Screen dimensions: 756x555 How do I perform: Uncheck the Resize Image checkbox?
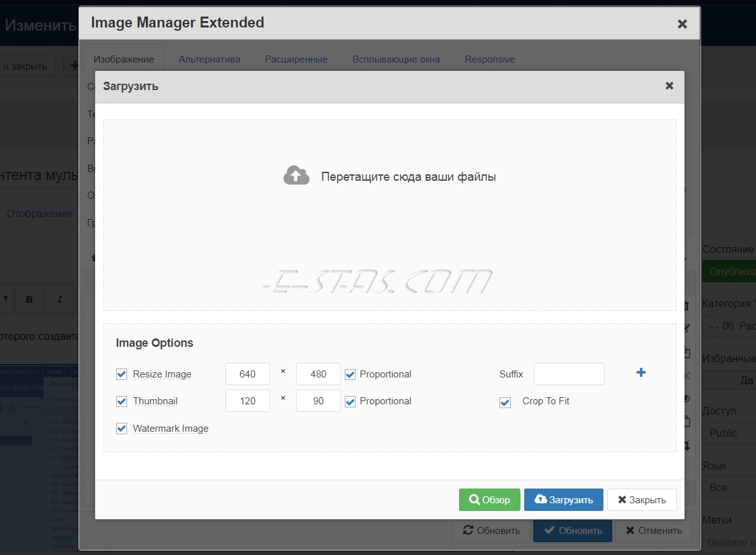(121, 374)
